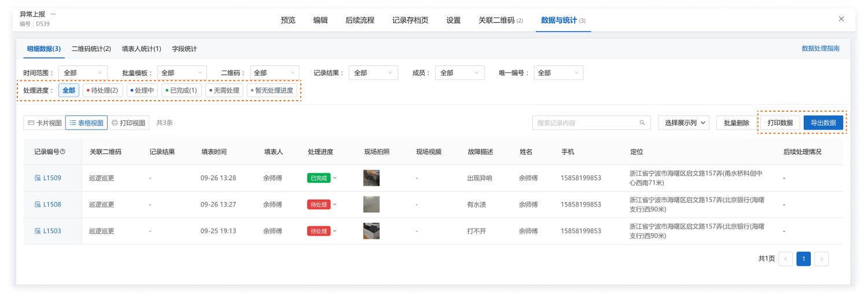
Task: Switch to 卡片视图 card view
Action: (45, 123)
